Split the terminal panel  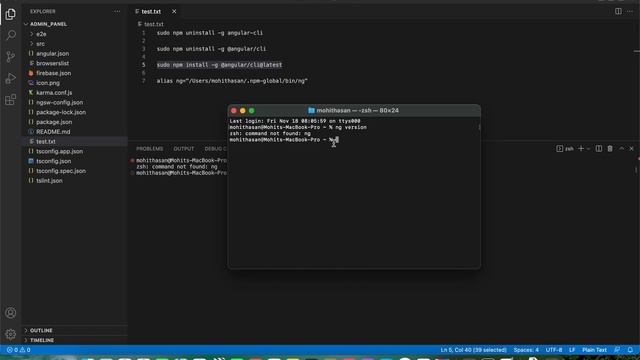(x=599, y=149)
